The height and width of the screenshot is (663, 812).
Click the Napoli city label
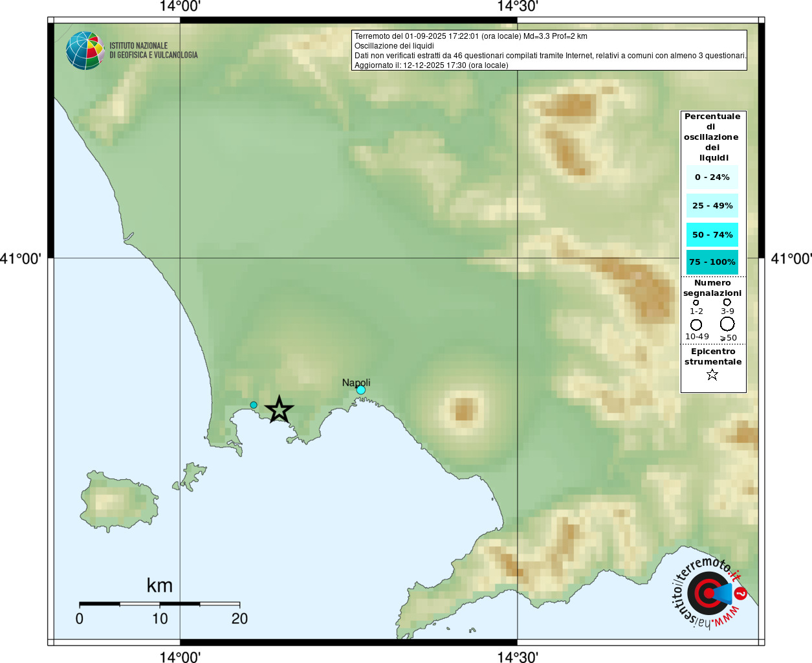pyautogui.click(x=356, y=383)
